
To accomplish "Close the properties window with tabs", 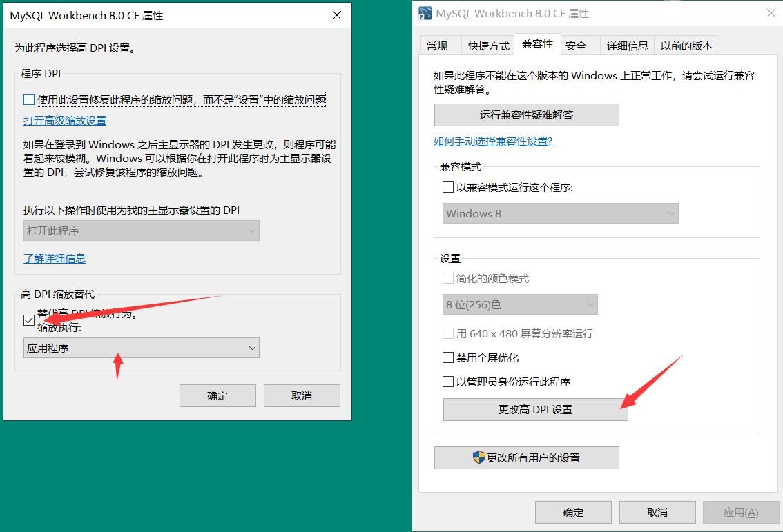I will tap(771, 14).
